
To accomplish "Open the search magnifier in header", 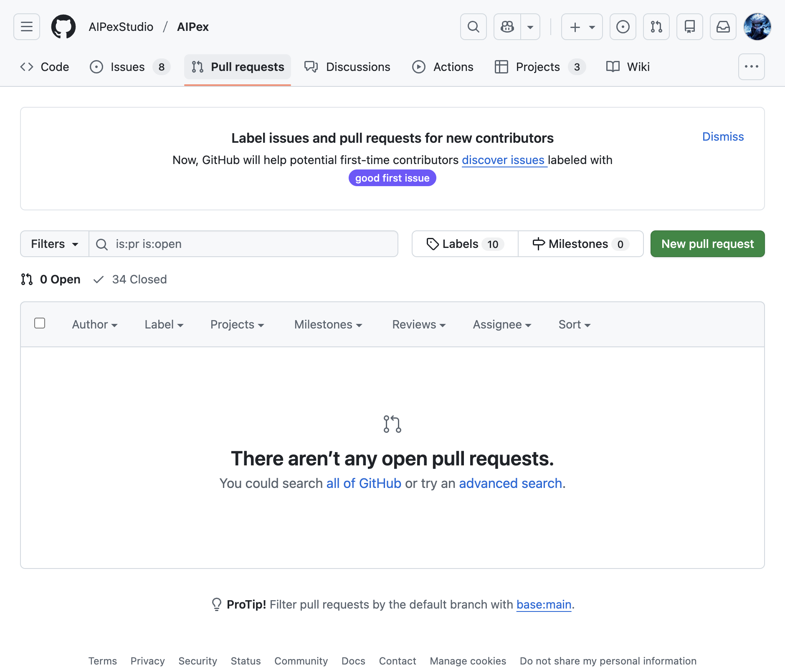I will click(473, 27).
